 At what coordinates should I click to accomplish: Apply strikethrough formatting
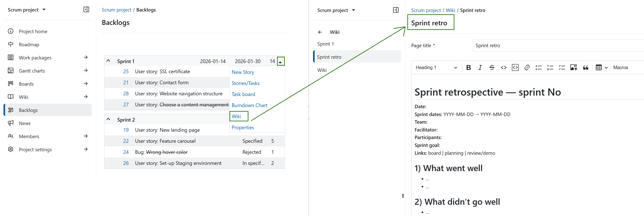pyautogui.click(x=492, y=67)
